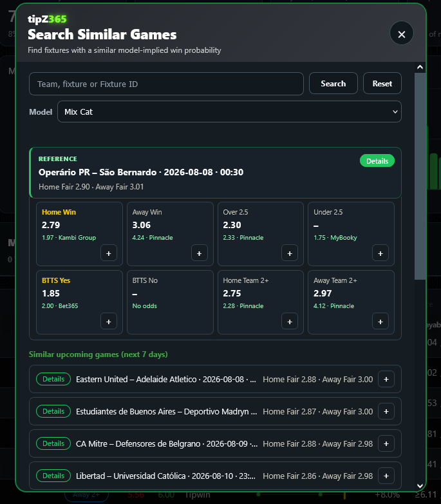Add Eastern United – Adelaide Atletico game
The width and height of the screenshot is (441, 504).
pyautogui.click(x=386, y=379)
